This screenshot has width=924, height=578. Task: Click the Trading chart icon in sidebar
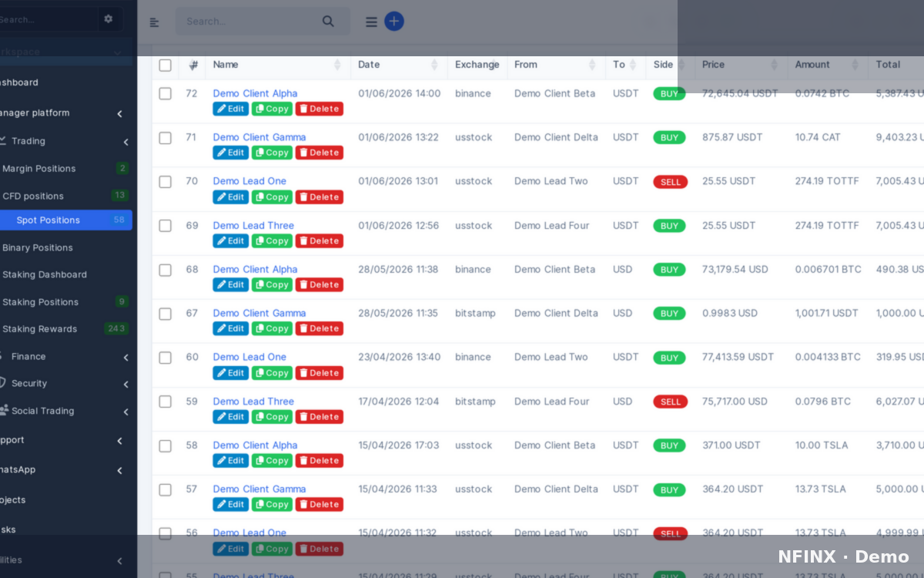pyautogui.click(x=3, y=141)
